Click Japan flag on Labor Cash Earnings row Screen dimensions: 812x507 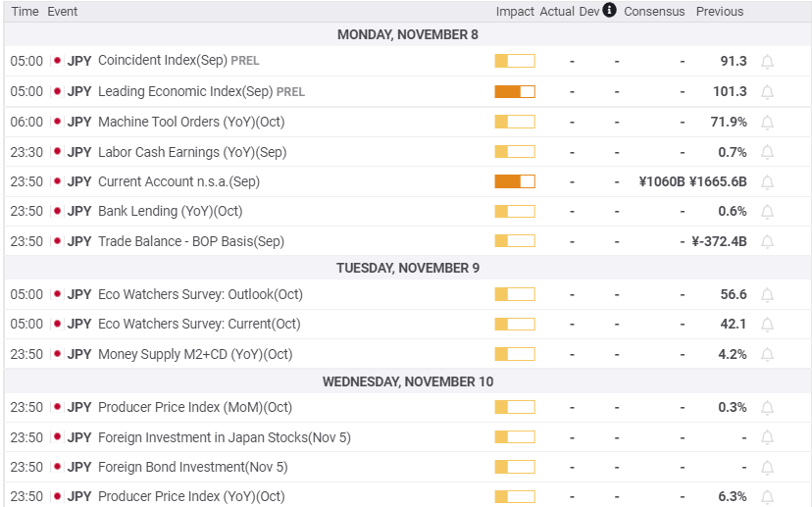tap(57, 152)
